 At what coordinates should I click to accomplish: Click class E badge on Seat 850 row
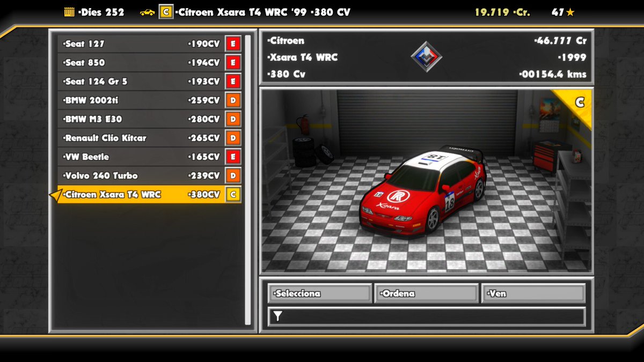[233, 63]
